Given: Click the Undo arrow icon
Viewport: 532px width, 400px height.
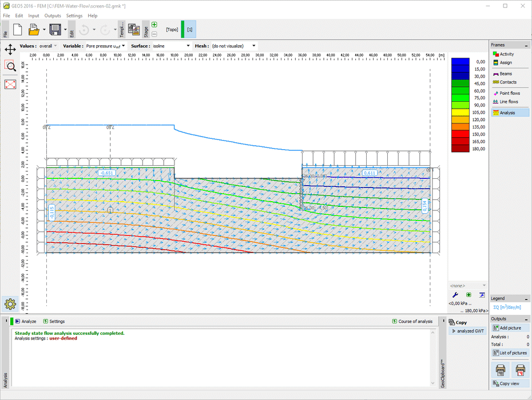Looking at the screenshot, I should pyautogui.click(x=84, y=29).
